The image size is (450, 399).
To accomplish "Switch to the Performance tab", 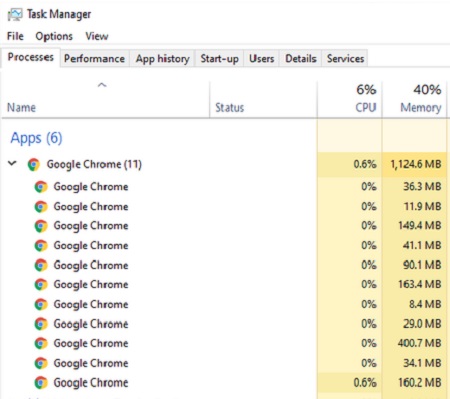I will point(94,59).
